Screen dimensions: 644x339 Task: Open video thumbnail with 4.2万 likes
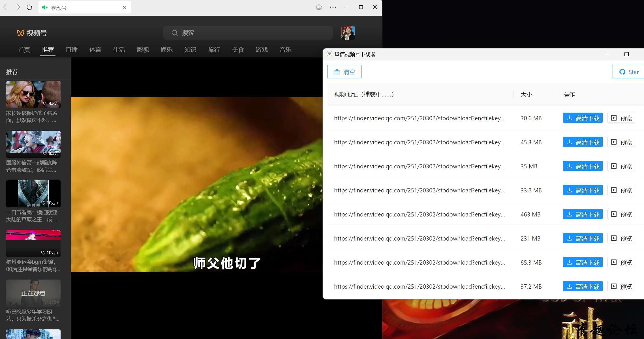tap(33, 95)
